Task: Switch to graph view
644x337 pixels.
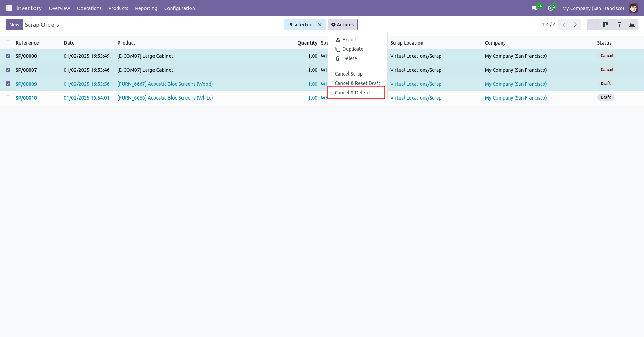Action: [631, 25]
